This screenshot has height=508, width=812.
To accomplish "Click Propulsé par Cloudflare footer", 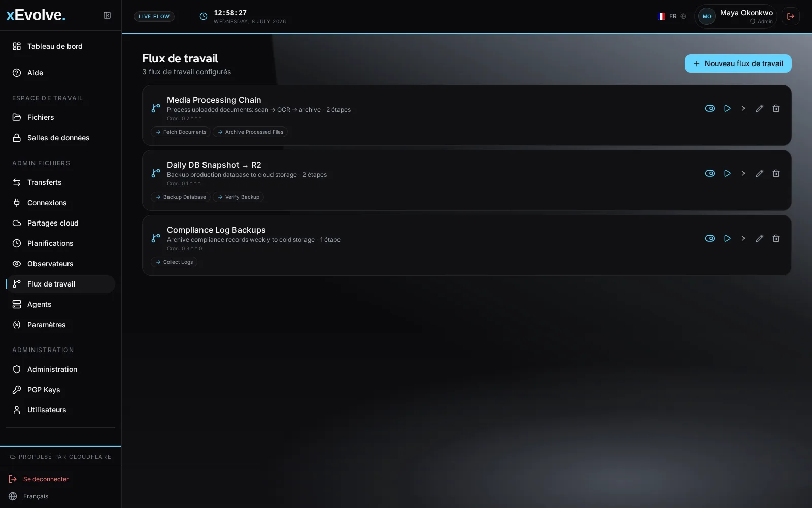I will (60, 457).
